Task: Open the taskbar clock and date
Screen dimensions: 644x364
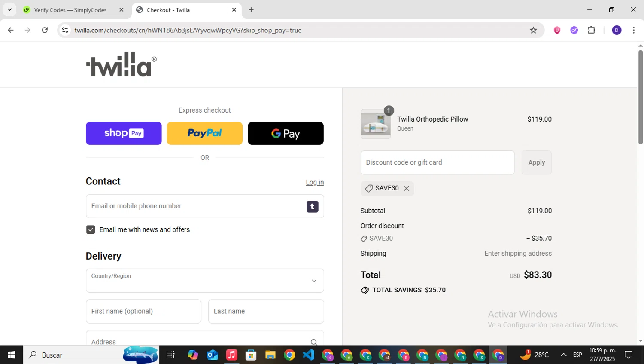Action: (x=602, y=355)
